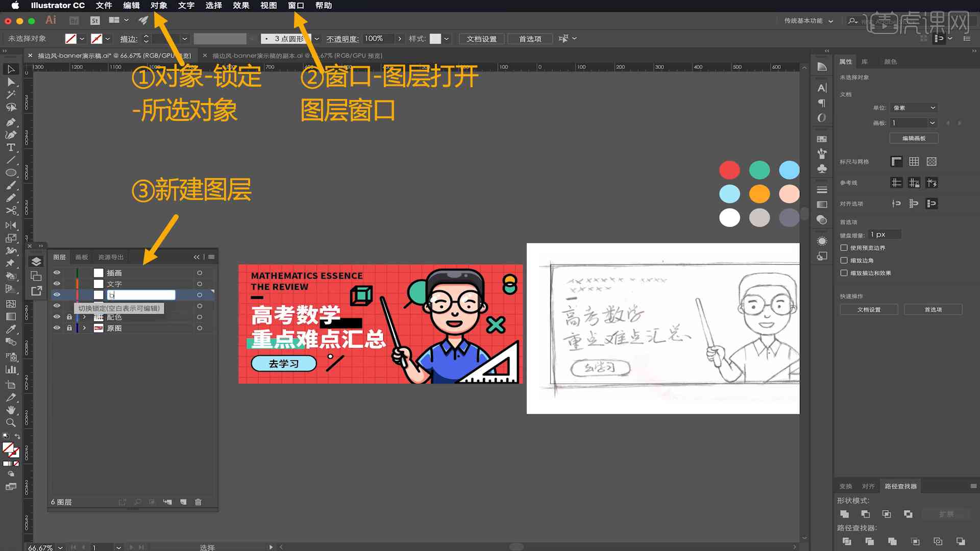Toggle visibility of 原图 layer
The width and height of the screenshot is (980, 551).
(57, 328)
